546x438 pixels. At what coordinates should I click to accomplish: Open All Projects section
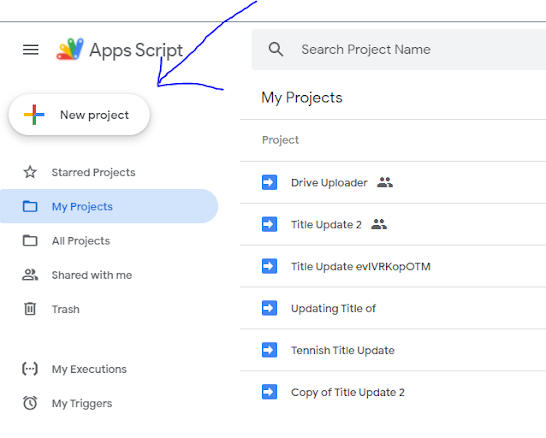coord(81,241)
